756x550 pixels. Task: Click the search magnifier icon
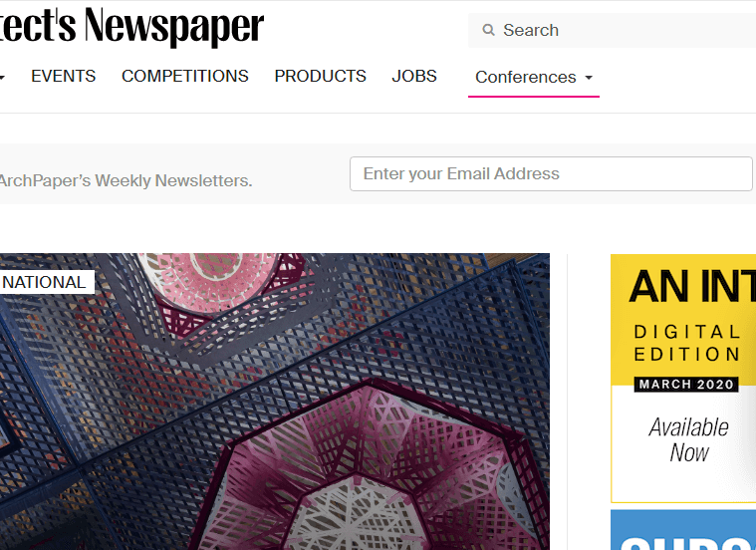tap(488, 30)
